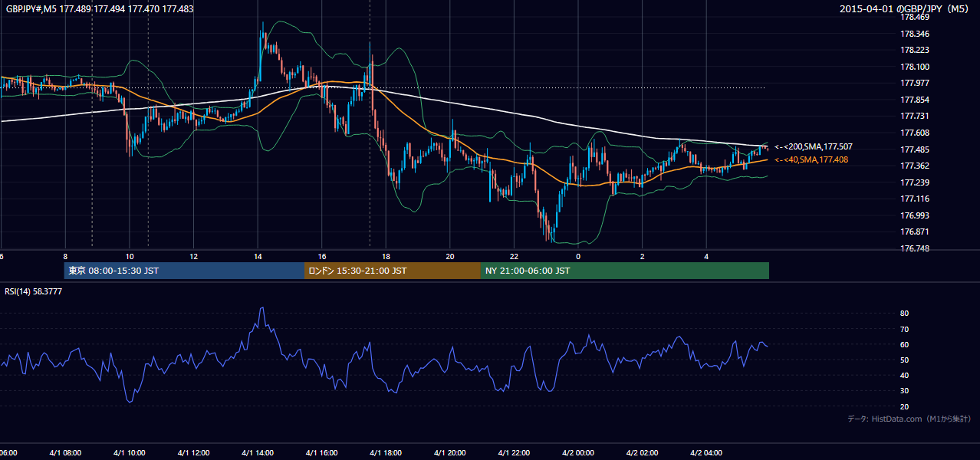Click the bottom date label 4/1 18:00
The height and width of the screenshot is (460, 980).
[386, 453]
